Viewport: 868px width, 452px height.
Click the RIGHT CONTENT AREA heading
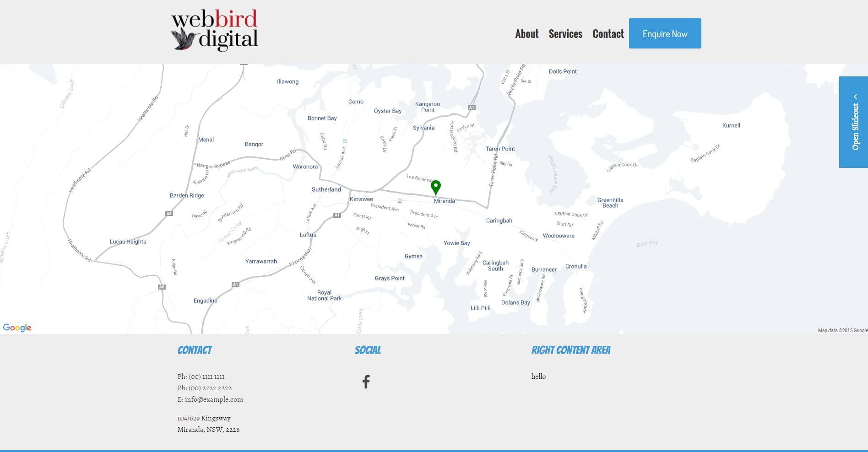click(571, 350)
